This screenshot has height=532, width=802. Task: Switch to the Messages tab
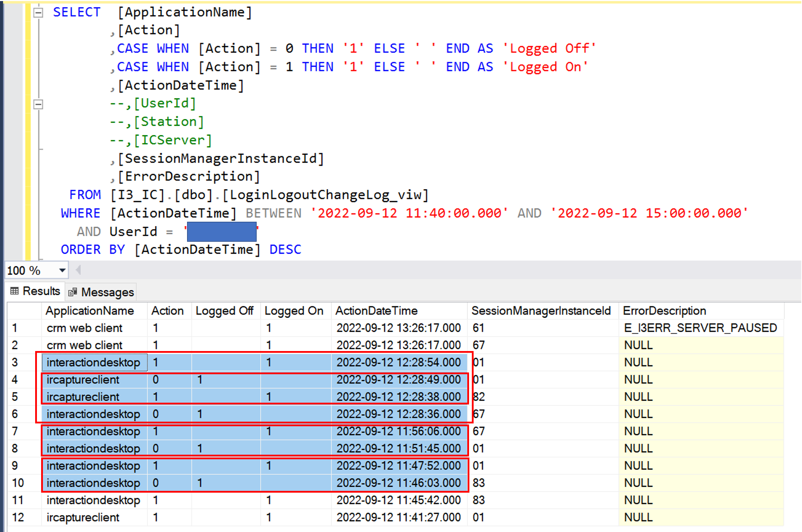(107, 292)
